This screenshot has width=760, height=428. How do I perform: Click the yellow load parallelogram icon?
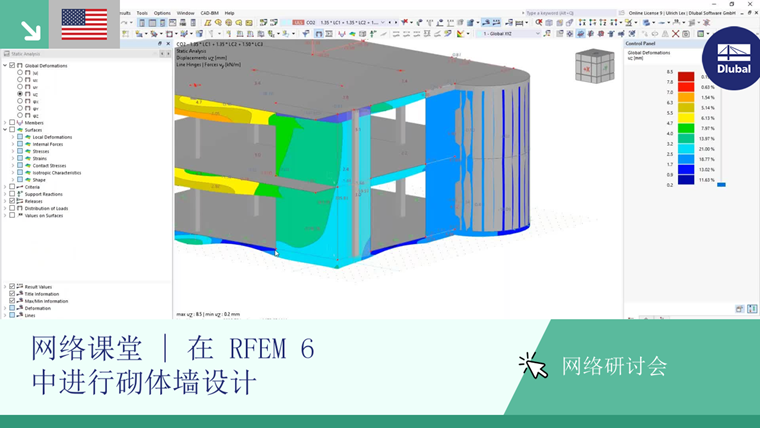(207, 23)
